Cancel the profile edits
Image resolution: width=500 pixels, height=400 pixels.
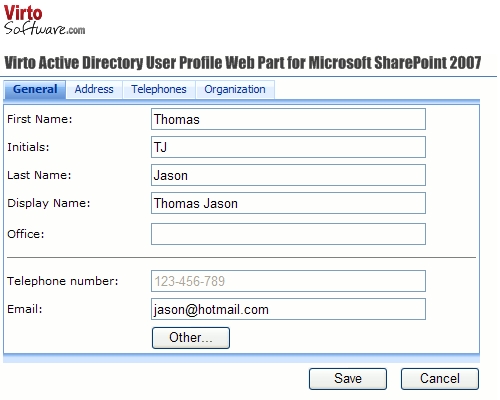pos(440,379)
